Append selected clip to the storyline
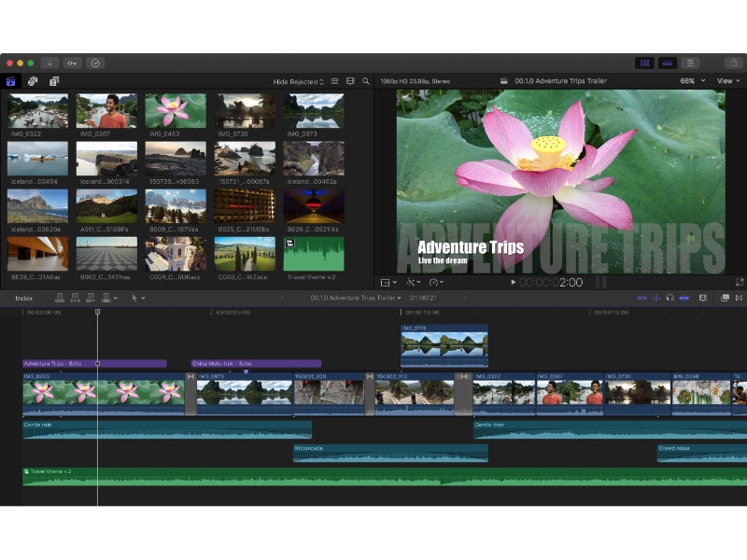 click(91, 298)
